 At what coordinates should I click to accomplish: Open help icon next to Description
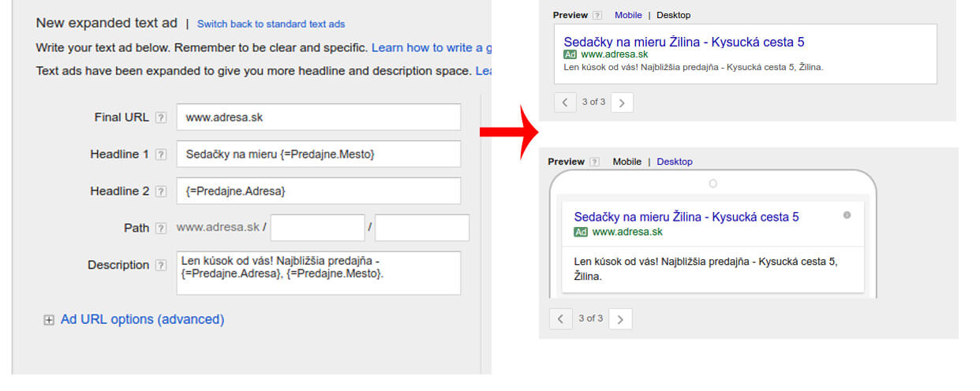coord(161,266)
